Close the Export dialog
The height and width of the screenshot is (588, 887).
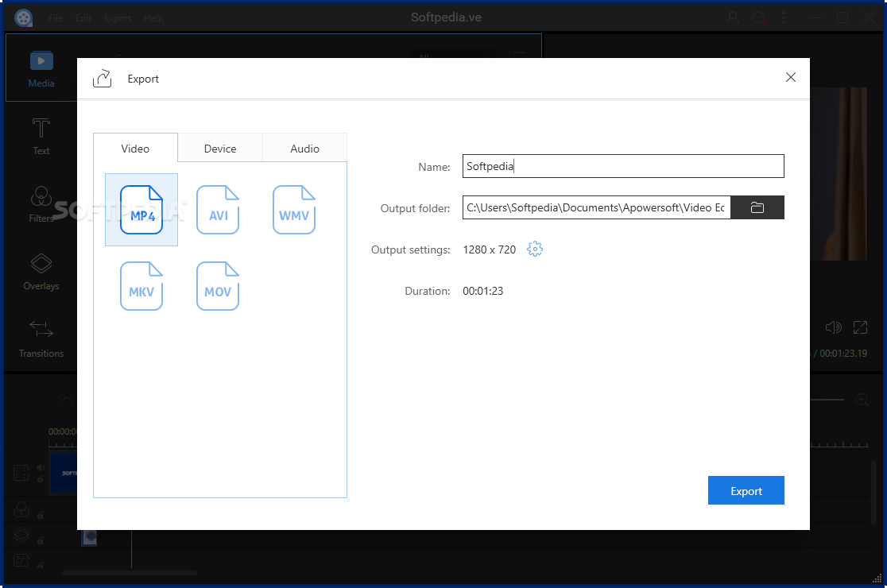(x=791, y=77)
